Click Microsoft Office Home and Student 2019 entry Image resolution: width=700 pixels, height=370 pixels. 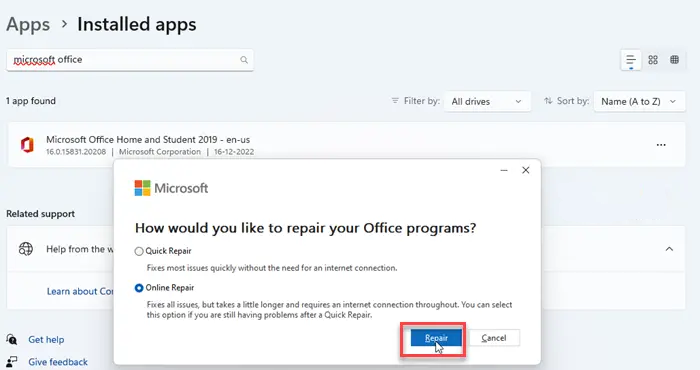pyautogui.click(x=346, y=145)
